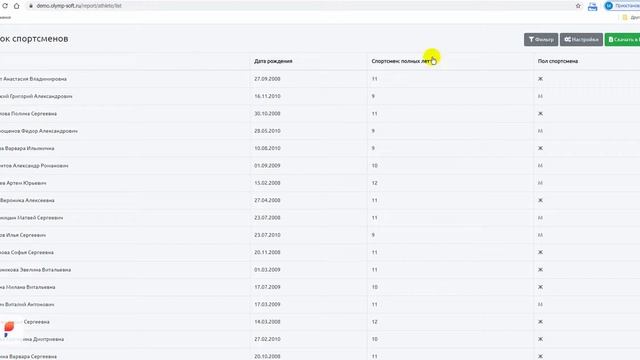Select the name Александр Романович
640x360 pixels.
tap(42, 166)
